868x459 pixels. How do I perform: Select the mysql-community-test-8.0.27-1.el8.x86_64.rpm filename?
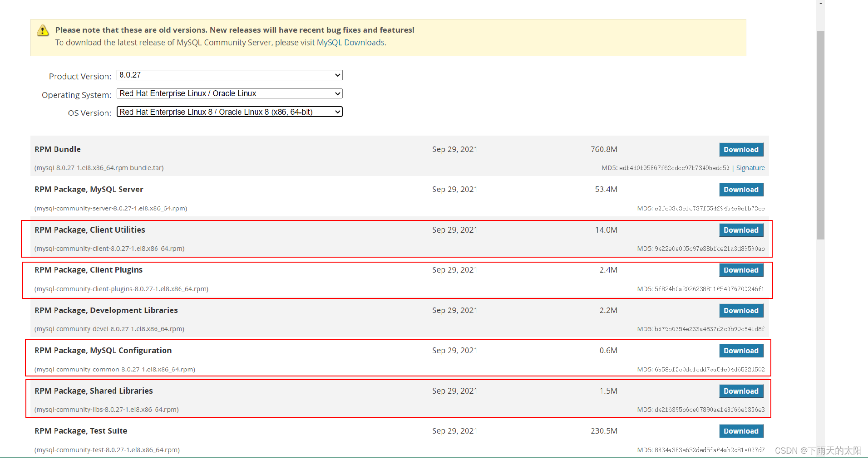click(x=107, y=450)
